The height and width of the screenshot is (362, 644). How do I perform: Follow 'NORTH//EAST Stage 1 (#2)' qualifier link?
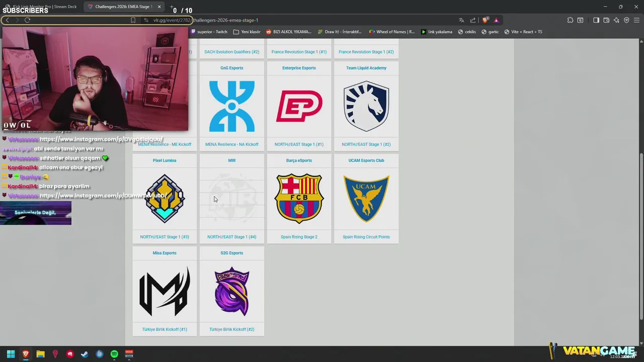coord(366,144)
